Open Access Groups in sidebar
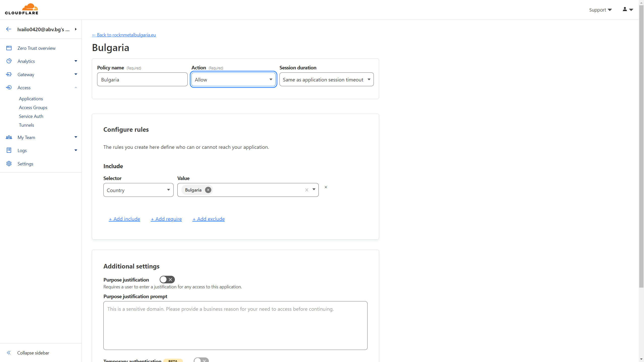This screenshot has height=362, width=644. click(33, 107)
